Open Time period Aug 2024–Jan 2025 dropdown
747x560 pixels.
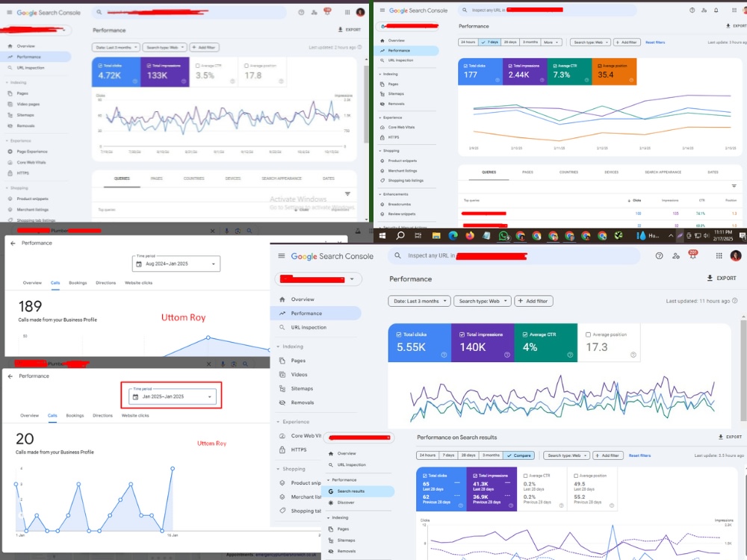[176, 264]
